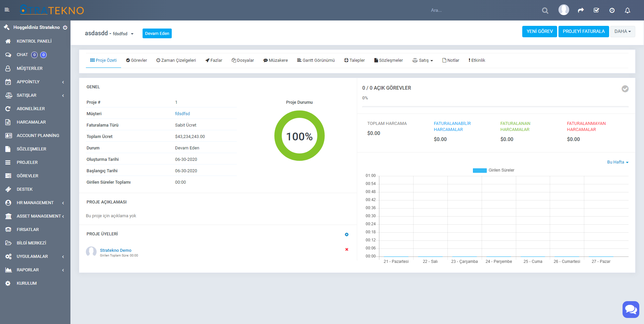Open the project name dropdown caret

[132, 34]
